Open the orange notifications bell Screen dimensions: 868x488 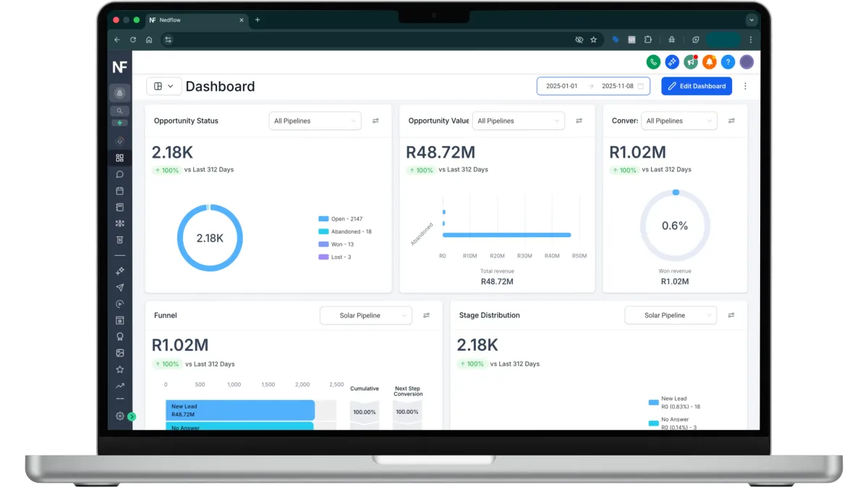coord(710,62)
